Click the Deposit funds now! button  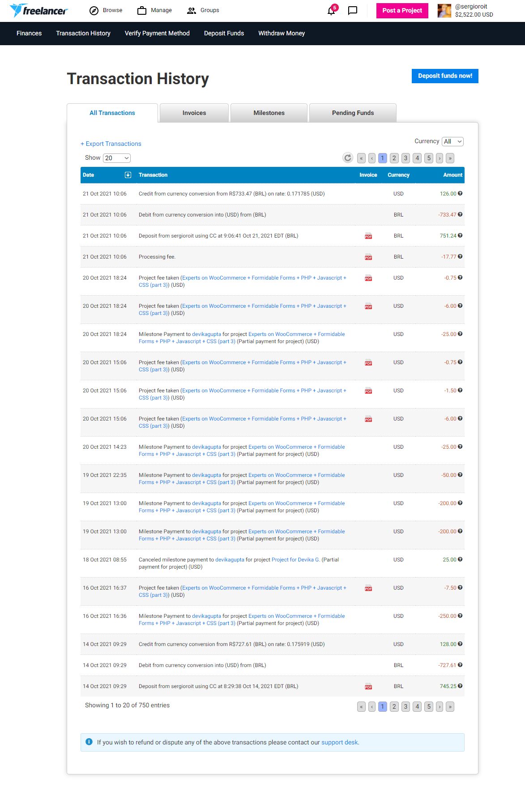pyautogui.click(x=445, y=76)
